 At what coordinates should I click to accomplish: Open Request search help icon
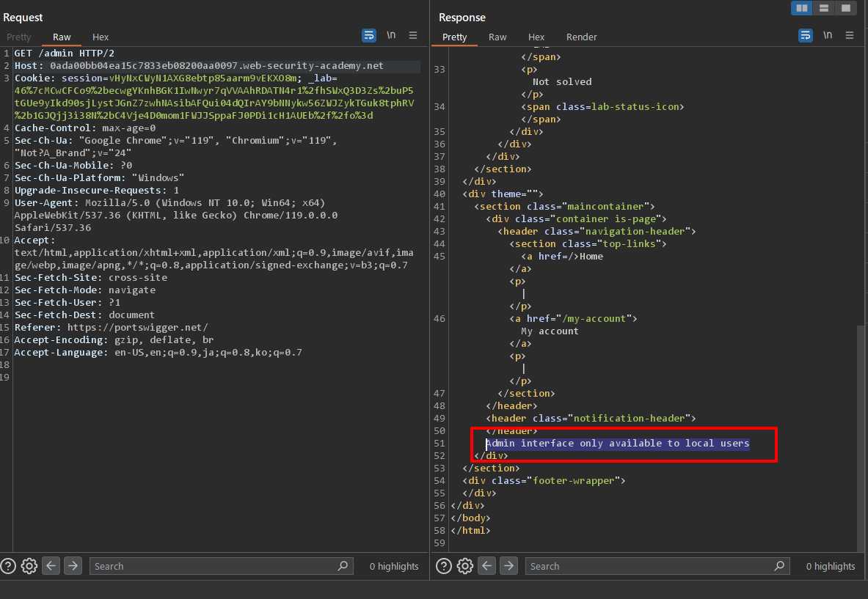coord(8,566)
